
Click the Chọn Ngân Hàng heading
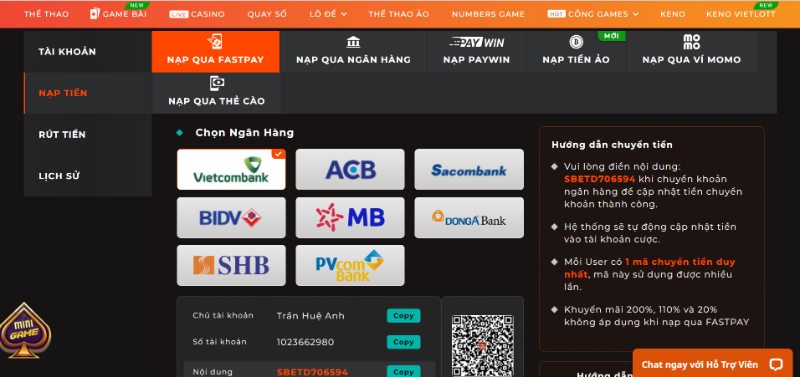(244, 133)
